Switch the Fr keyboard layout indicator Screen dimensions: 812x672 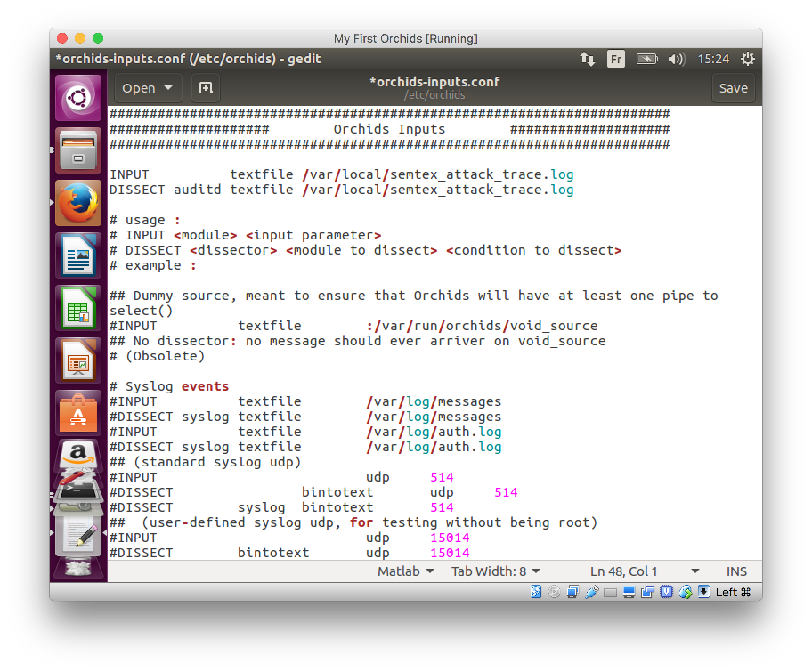(616, 59)
